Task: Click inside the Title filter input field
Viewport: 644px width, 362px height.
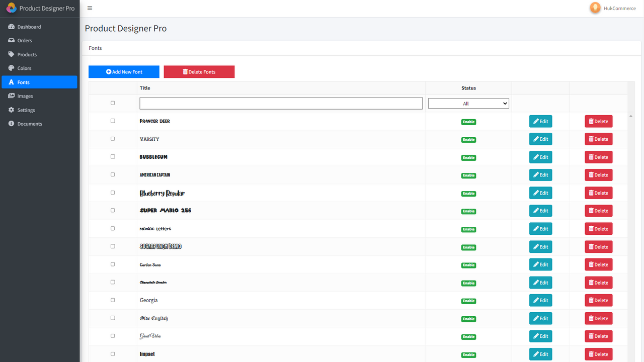Action: coord(280,103)
